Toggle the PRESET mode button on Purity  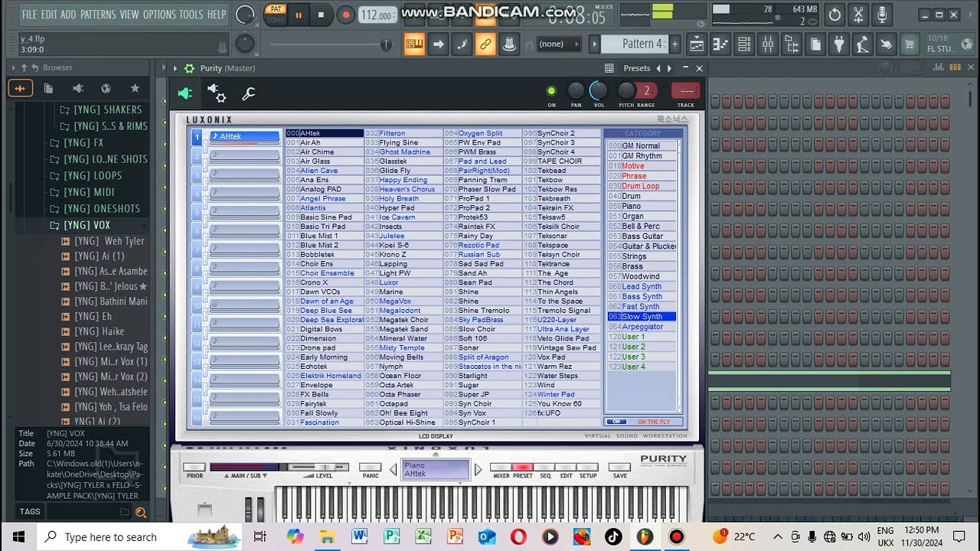pos(523,467)
